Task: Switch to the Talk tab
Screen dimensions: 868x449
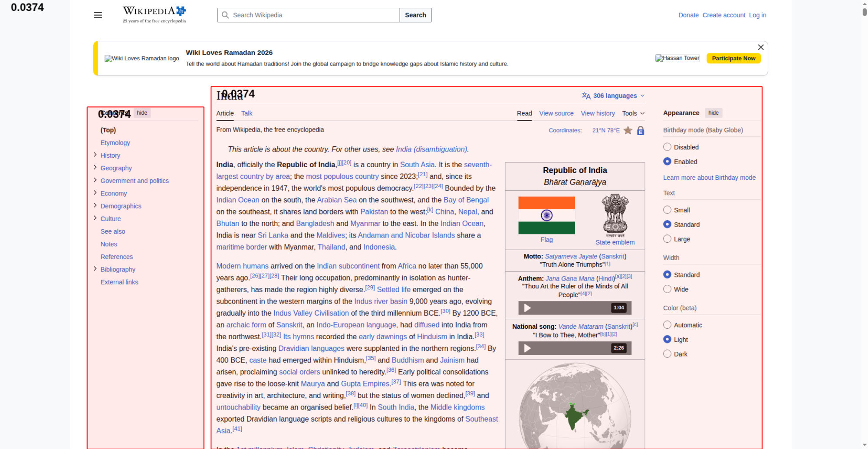Action: (247, 113)
